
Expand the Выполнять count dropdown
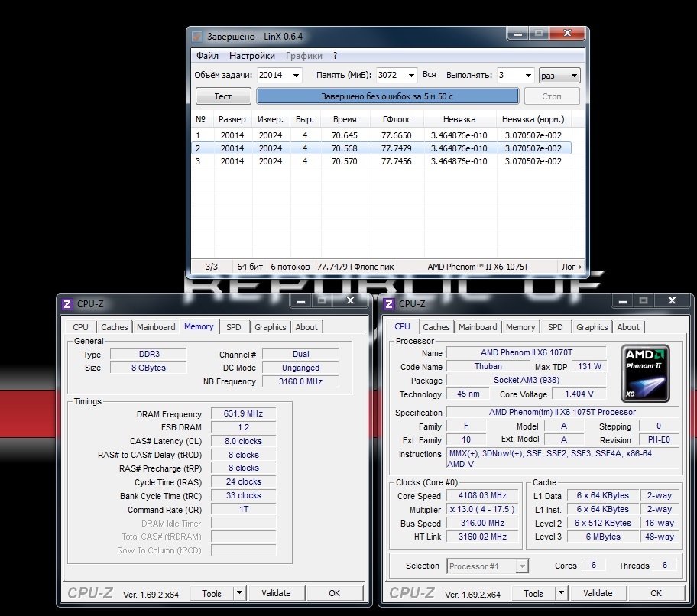528,75
